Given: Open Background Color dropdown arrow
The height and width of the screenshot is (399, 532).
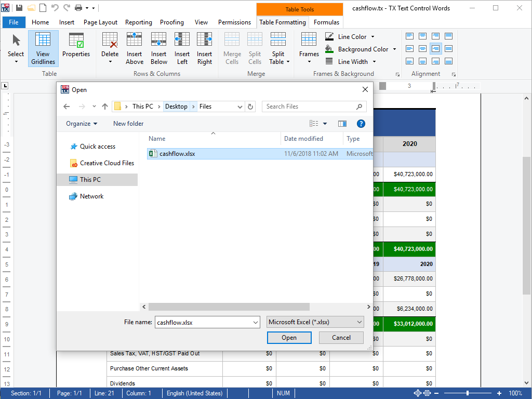Looking at the screenshot, I should pyautogui.click(x=394, y=49).
